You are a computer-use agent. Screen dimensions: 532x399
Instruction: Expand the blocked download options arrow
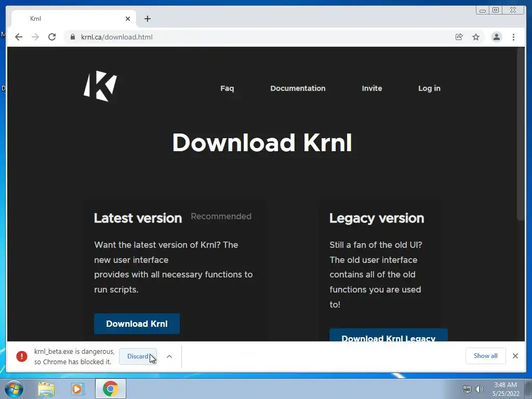point(169,356)
